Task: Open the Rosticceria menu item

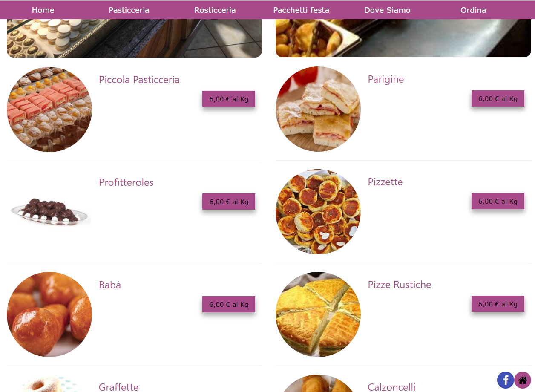Action: [x=215, y=10]
